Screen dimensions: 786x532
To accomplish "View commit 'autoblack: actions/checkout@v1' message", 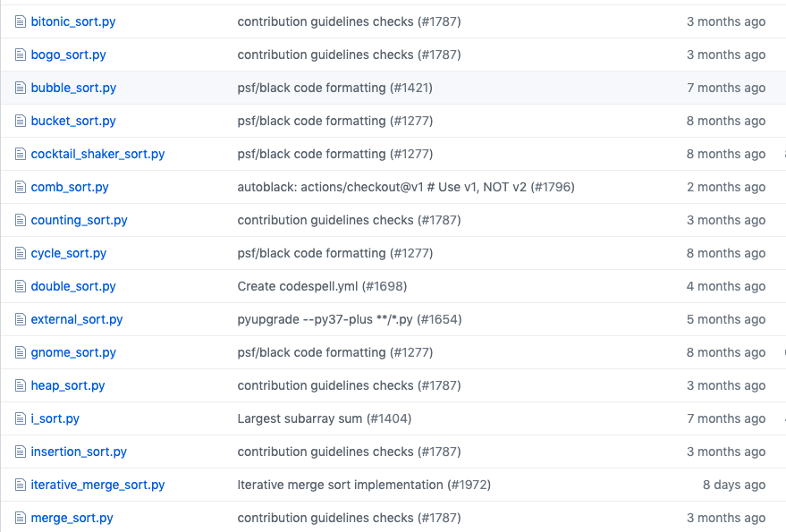I will 406,187.
